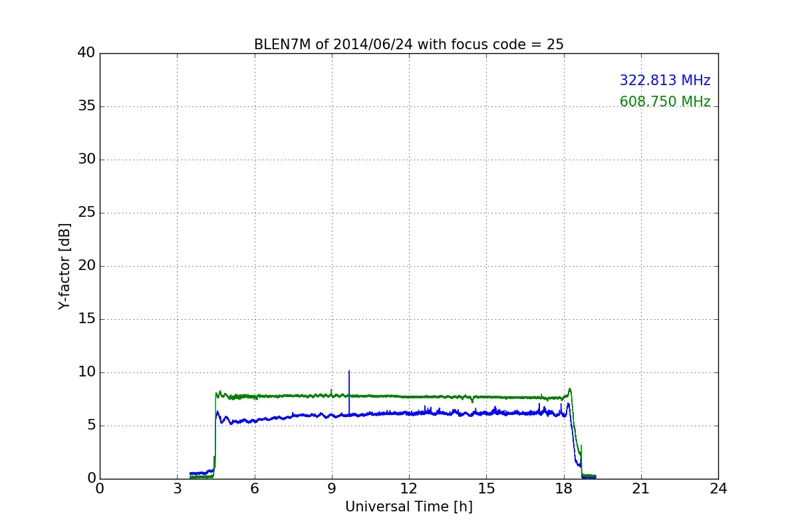Click y-axis tick label 20
This screenshot has height=532, width=798.
tap(86, 266)
